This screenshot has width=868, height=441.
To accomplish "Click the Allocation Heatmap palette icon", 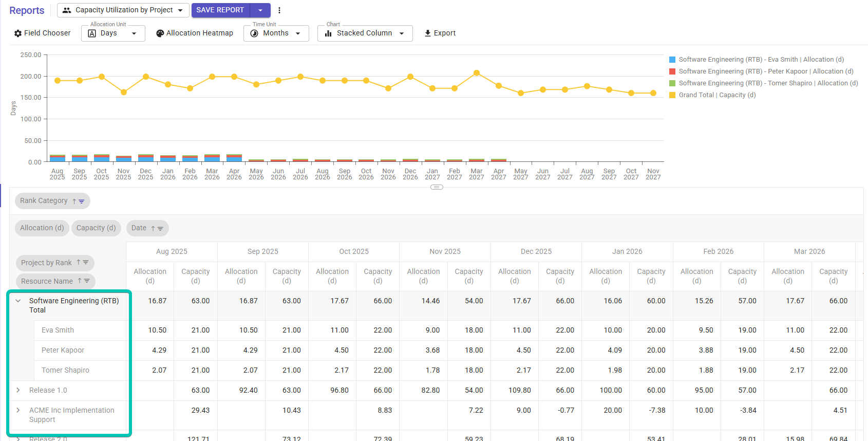I will point(160,33).
